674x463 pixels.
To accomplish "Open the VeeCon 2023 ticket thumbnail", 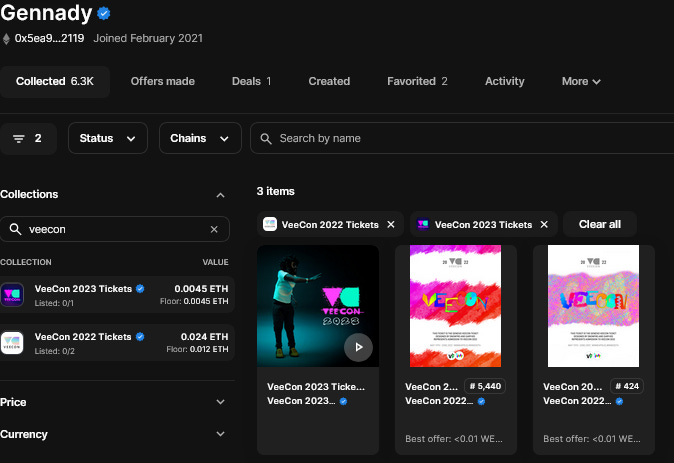I will pos(318,306).
